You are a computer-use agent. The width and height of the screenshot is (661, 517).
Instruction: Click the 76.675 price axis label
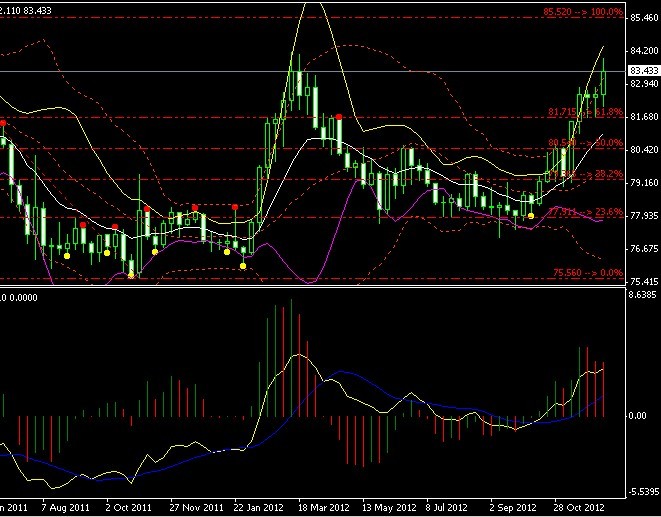click(x=644, y=249)
